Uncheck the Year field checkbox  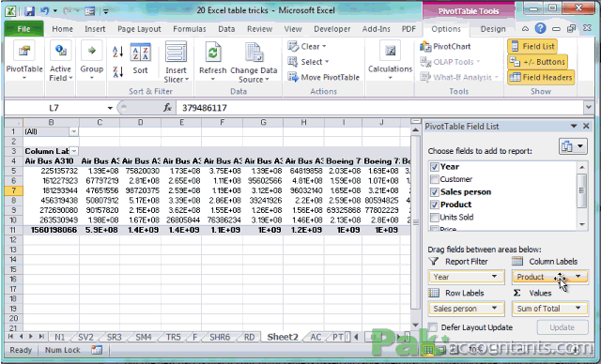434,167
